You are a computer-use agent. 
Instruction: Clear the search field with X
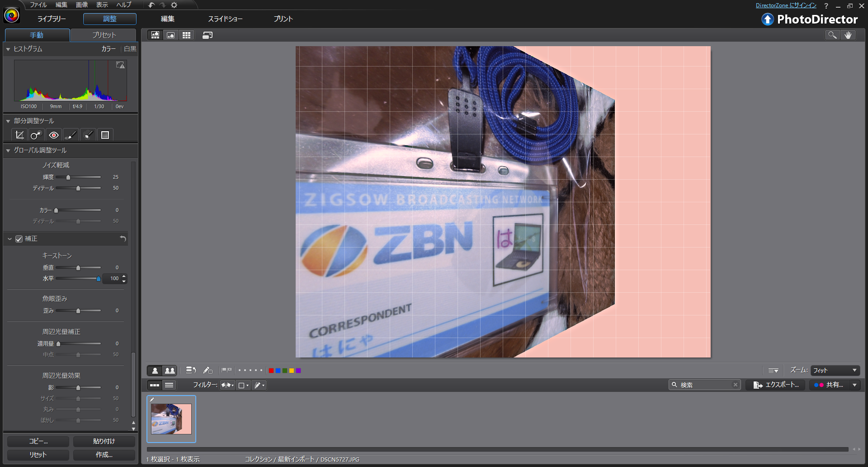736,385
